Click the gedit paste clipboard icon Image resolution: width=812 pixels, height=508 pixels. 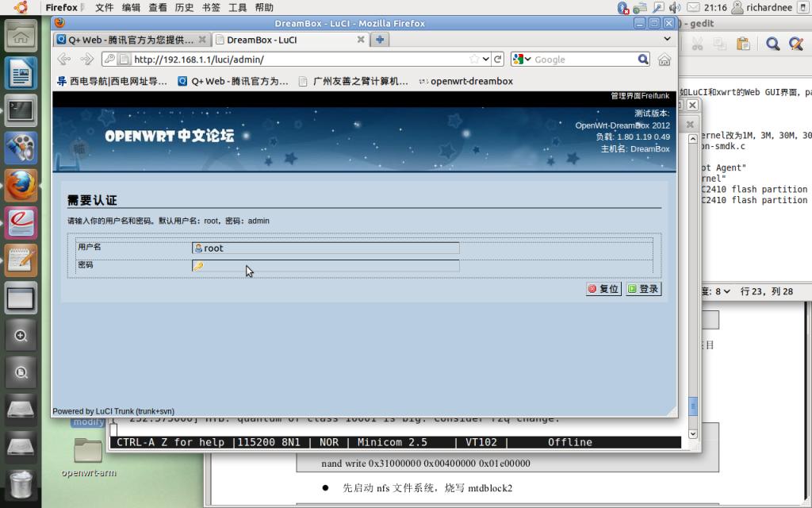[x=743, y=44]
